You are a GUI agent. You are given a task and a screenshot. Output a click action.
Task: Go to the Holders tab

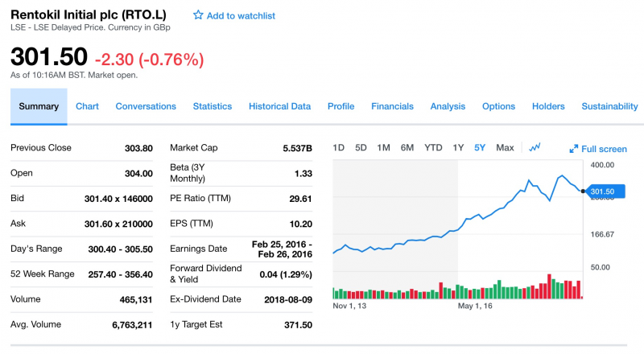pyautogui.click(x=548, y=106)
